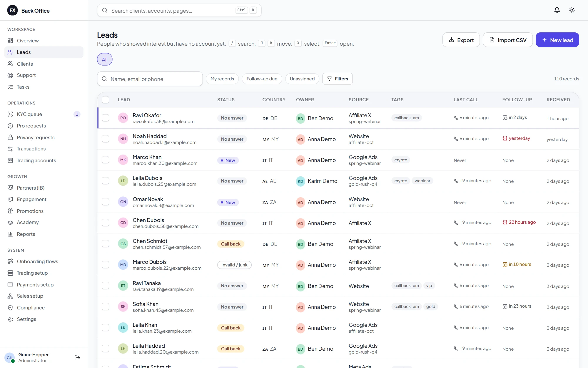Tick Leila Dubois row checkbox

point(105,180)
